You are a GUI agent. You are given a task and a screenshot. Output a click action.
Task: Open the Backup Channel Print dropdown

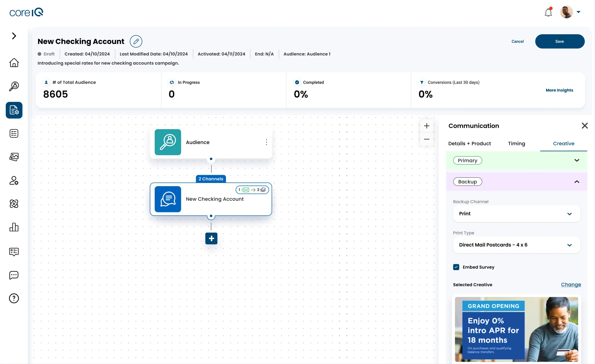click(x=517, y=214)
